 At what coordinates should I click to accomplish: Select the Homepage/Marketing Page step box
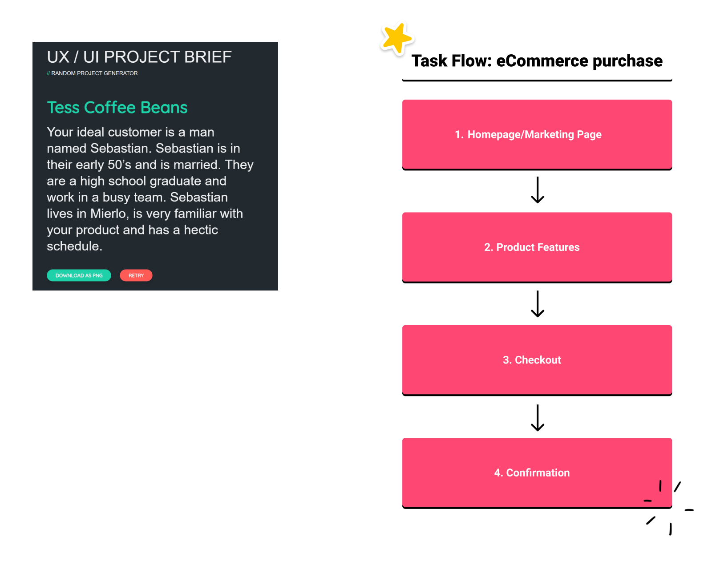(537, 135)
